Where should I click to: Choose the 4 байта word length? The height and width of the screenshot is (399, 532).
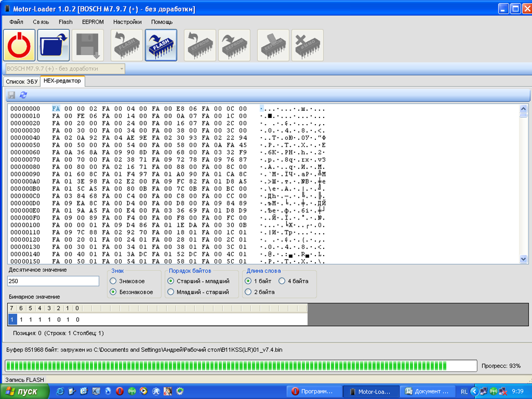282,281
